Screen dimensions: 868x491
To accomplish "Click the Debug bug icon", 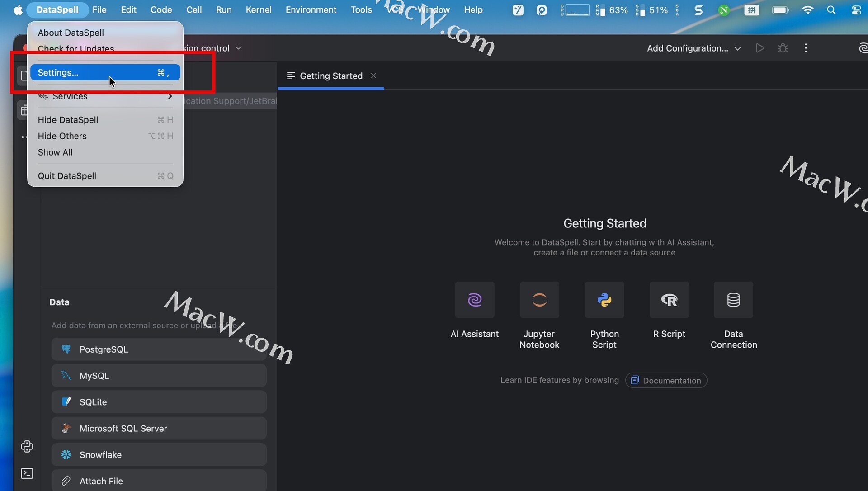I will [x=783, y=48].
